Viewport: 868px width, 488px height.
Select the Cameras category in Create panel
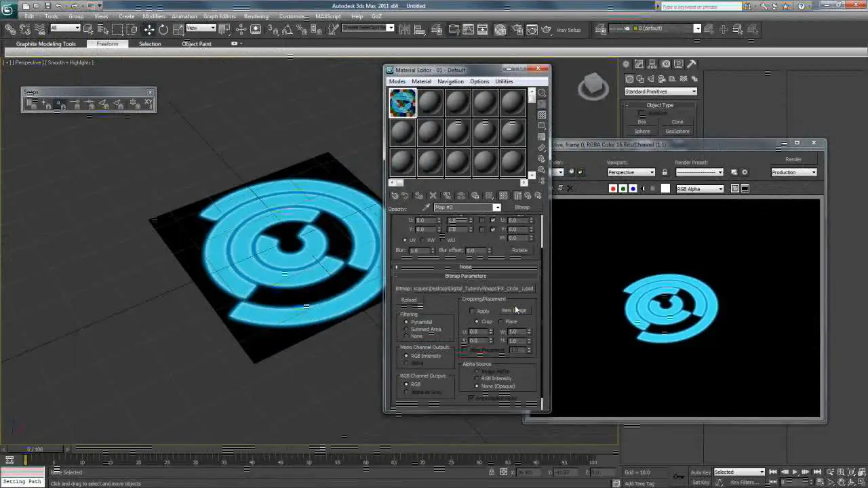pyautogui.click(x=662, y=79)
